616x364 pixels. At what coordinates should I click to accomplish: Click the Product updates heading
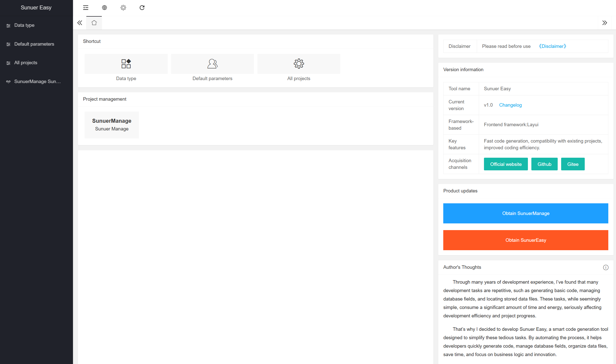(460, 191)
